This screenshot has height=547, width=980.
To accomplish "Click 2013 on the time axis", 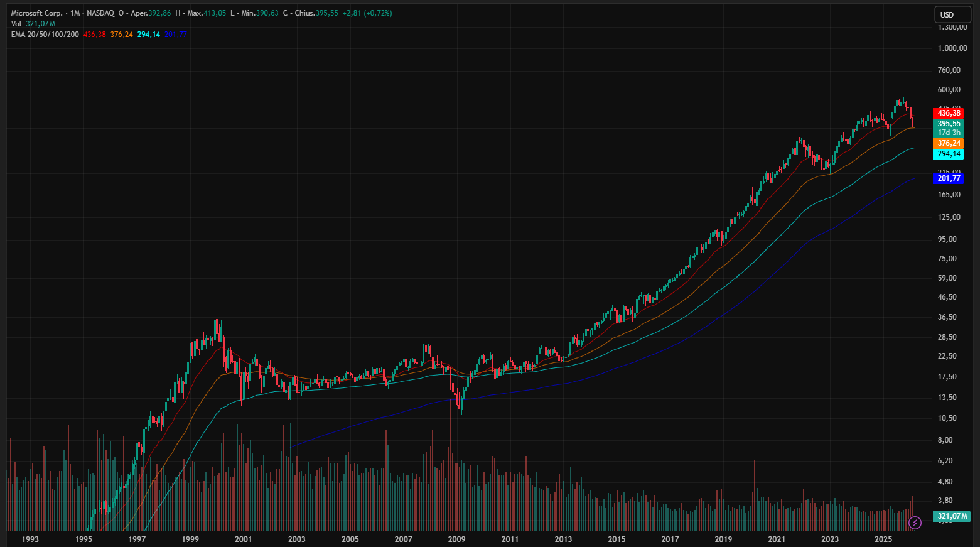I will pyautogui.click(x=564, y=539).
